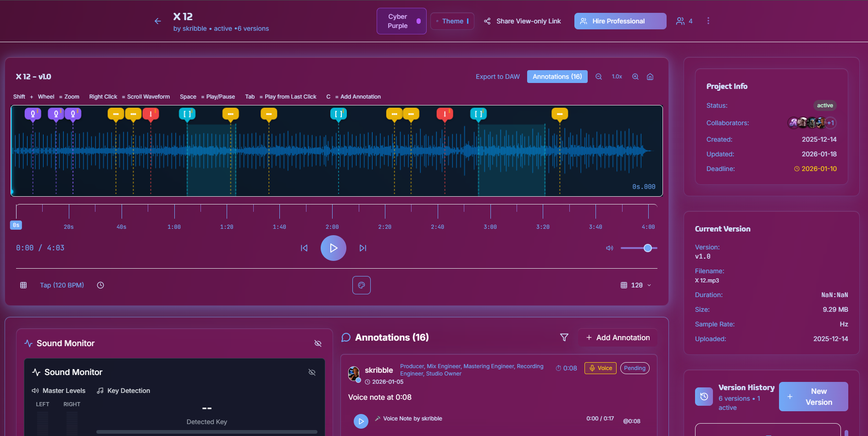
Task: Select the metronome grid icon
Action: pos(23,285)
